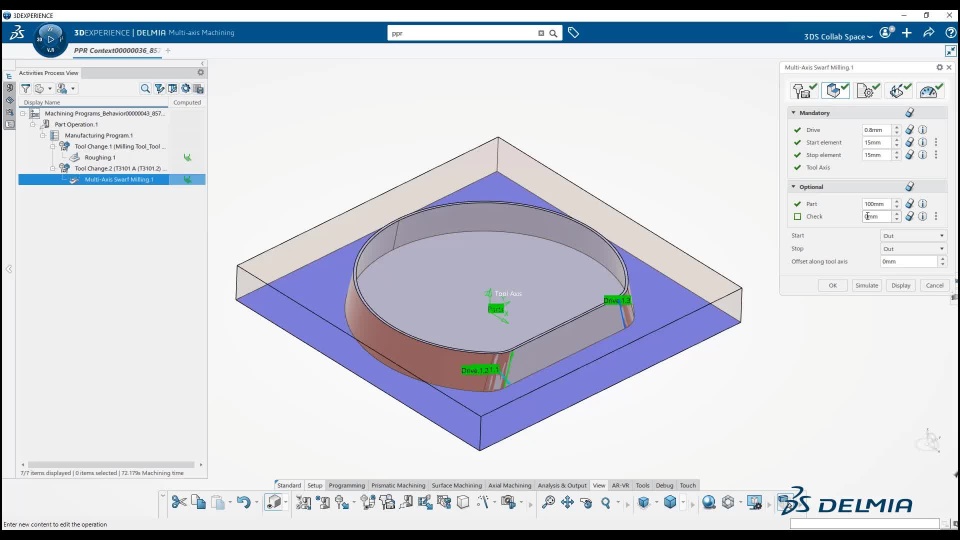Open the strategy parameters tab with gear page icon
960x540 pixels.
[867, 91]
